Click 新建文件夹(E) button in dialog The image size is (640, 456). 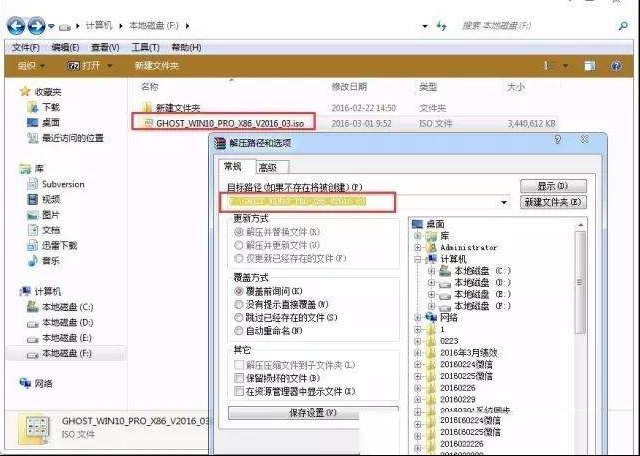[x=553, y=202]
